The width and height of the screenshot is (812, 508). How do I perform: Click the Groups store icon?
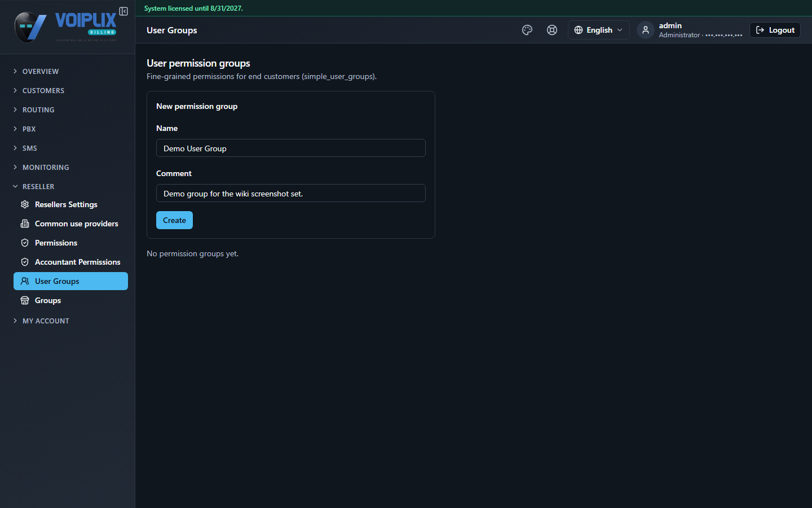tap(25, 300)
